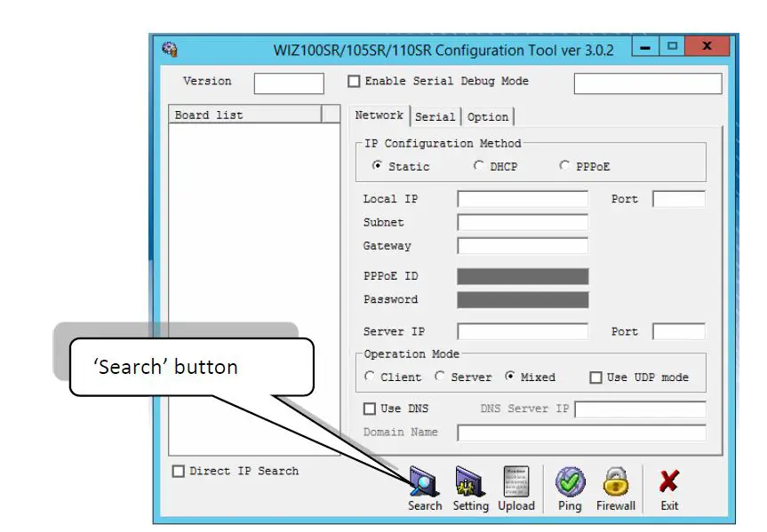Select the PPPoE radio button
Image resolution: width=767 pixels, height=532 pixels.
point(564,166)
